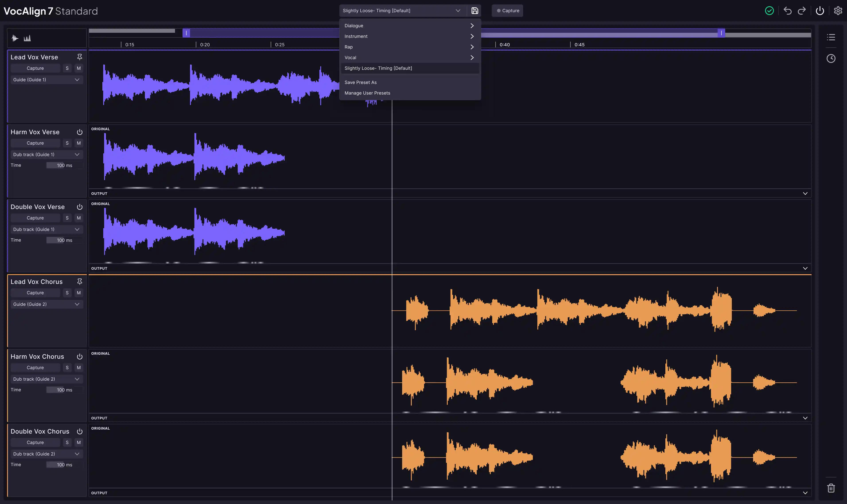Expand the Harm Vox Verse output section

point(805,193)
